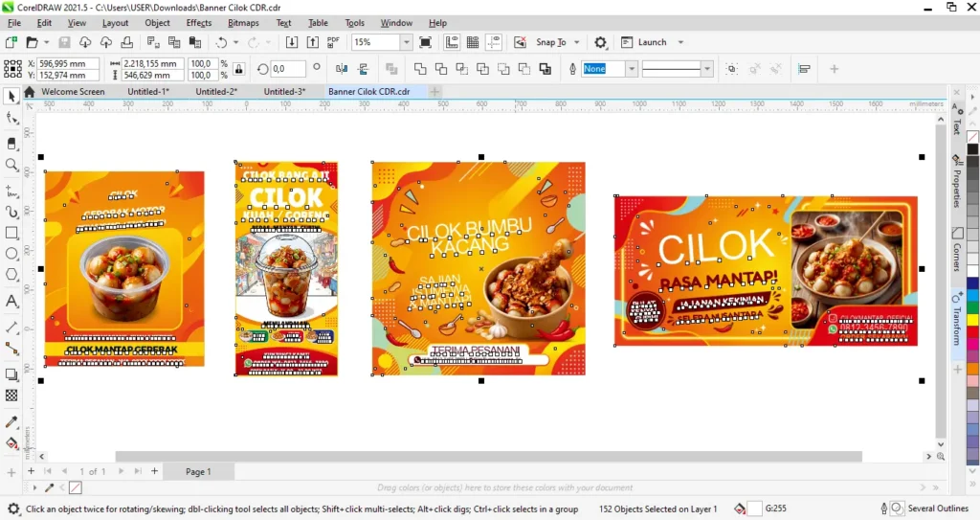Image resolution: width=980 pixels, height=520 pixels.
Task: Toggle snapping off button
Action: click(x=520, y=42)
